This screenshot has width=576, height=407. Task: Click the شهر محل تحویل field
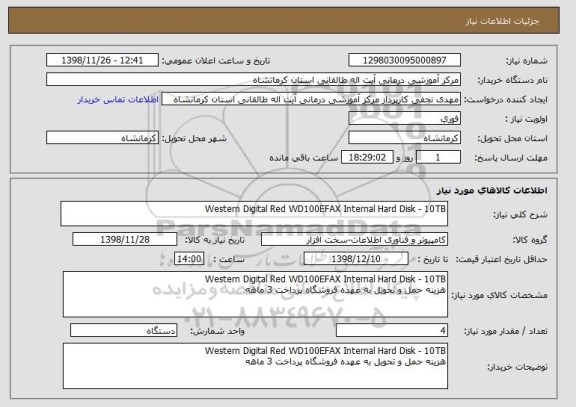pyautogui.click(x=102, y=138)
